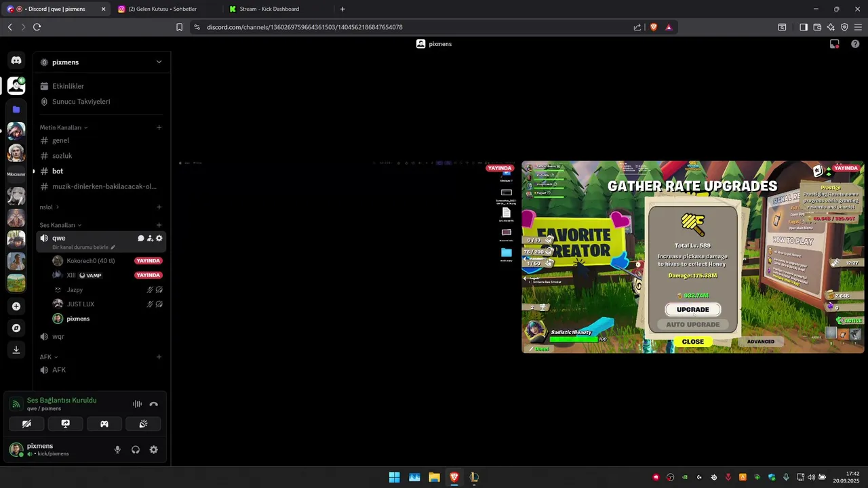Click the Download apps icon in sidebar

pos(16,350)
